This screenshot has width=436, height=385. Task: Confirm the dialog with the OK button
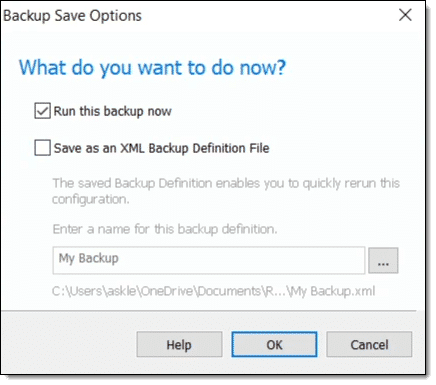click(274, 344)
